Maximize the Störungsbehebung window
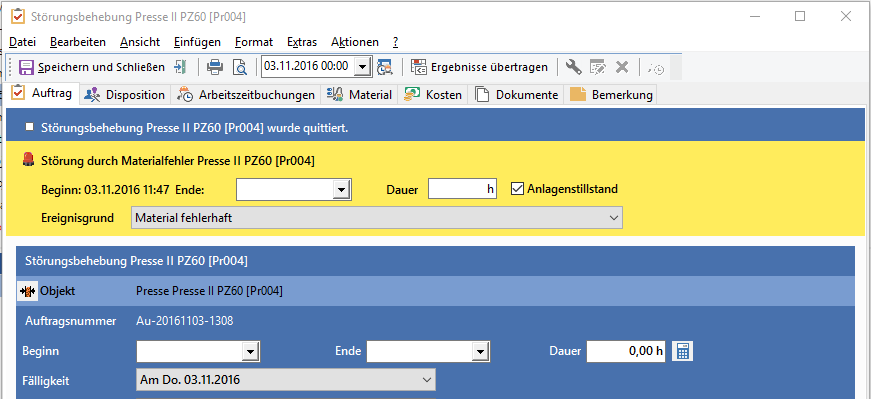871x399 pixels. (x=800, y=16)
